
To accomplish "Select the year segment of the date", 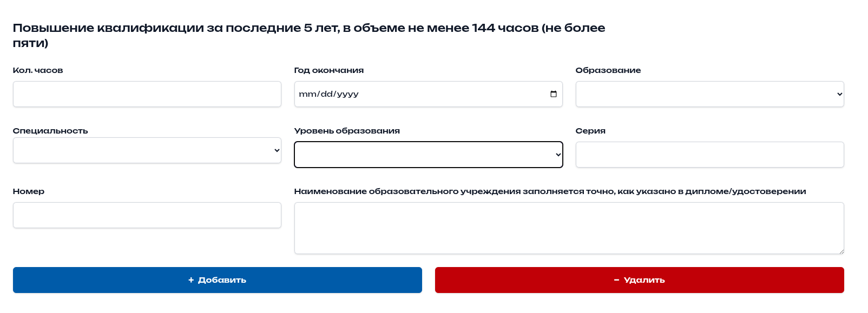I will pyautogui.click(x=348, y=94).
